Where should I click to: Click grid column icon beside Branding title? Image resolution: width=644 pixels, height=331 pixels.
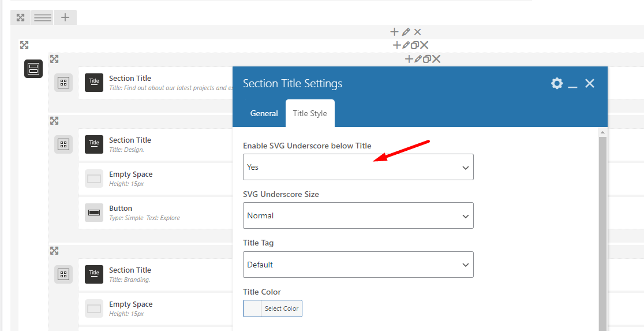pyautogui.click(x=63, y=274)
